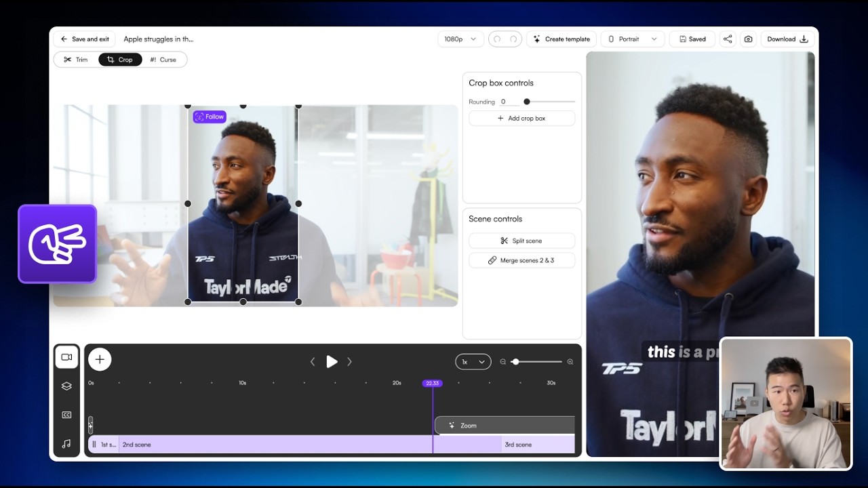Click the 'Crop box controls' heading

coord(501,83)
